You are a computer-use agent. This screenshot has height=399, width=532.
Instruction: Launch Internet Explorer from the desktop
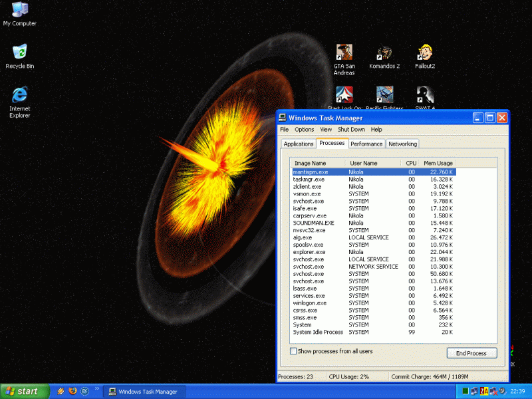[19, 94]
